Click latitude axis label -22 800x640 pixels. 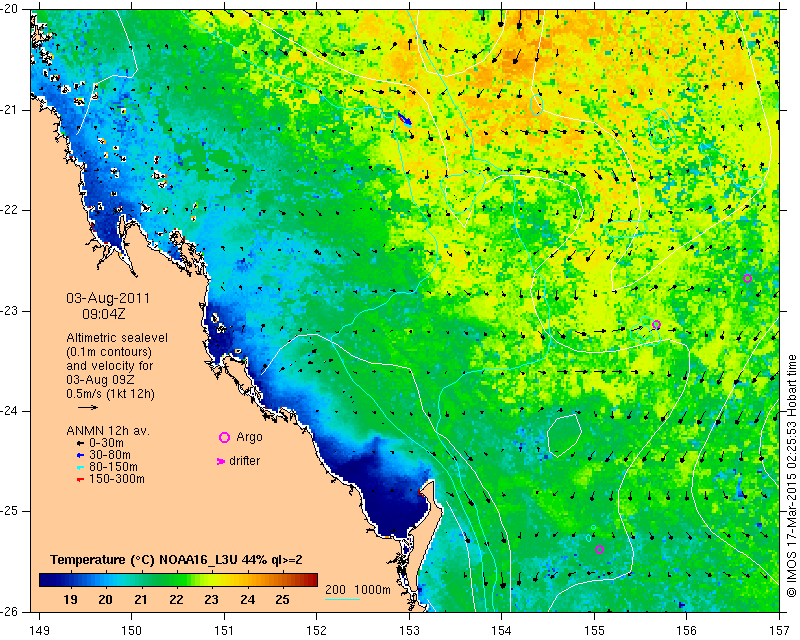[x=9, y=210]
